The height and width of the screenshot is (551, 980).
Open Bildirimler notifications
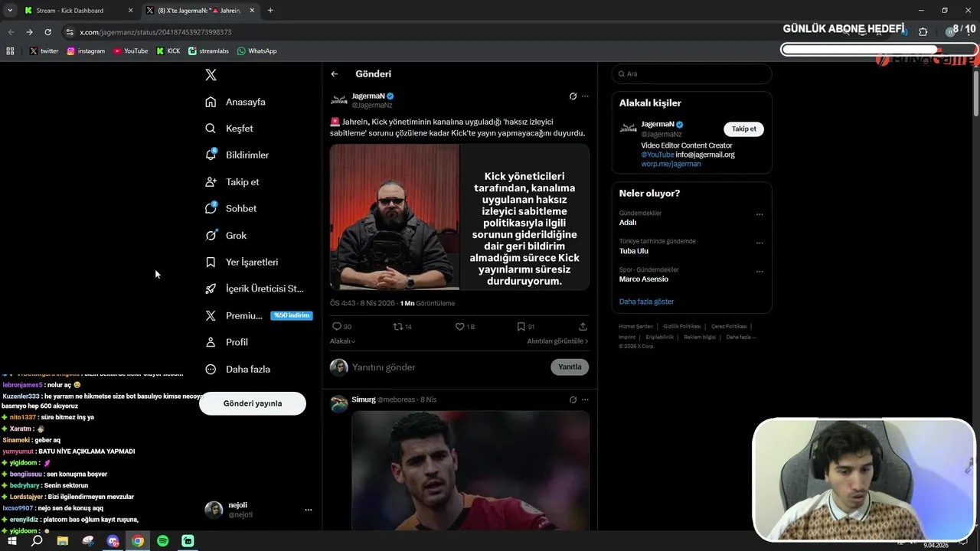(x=237, y=155)
